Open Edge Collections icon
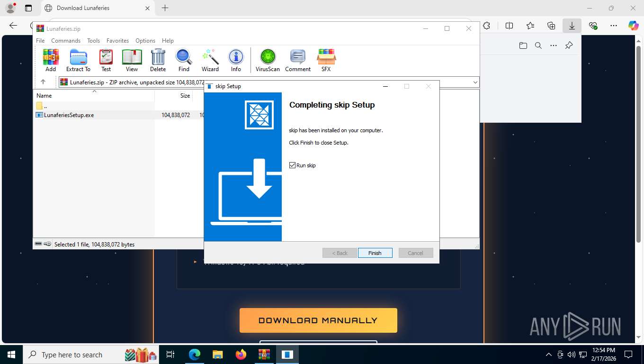The image size is (644, 364). [x=551, y=26]
